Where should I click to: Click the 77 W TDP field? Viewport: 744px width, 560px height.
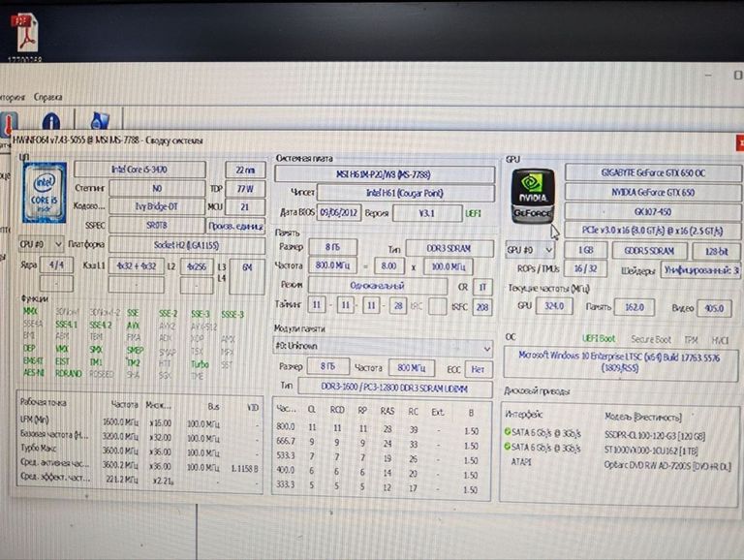[x=245, y=189]
